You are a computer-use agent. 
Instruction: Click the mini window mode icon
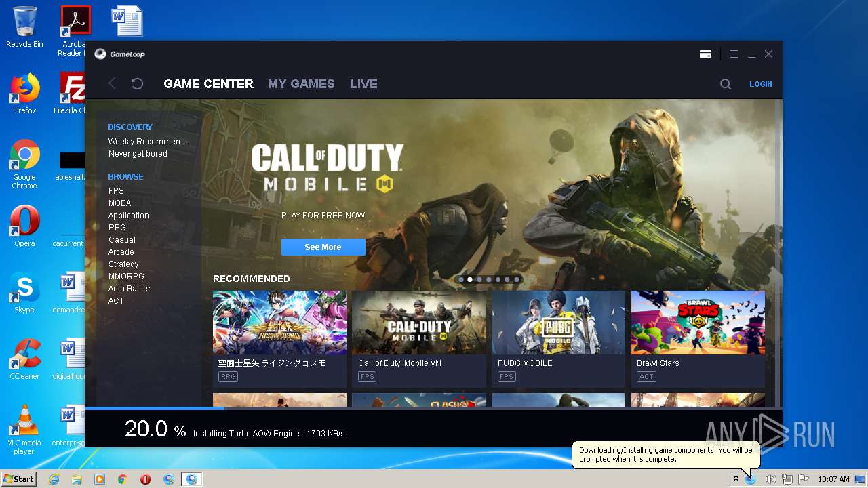click(705, 54)
